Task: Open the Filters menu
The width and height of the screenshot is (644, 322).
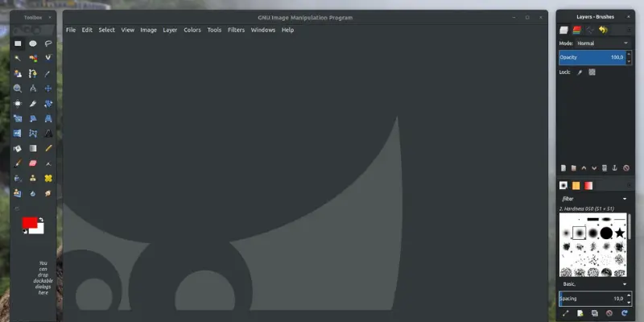Action: (x=236, y=30)
